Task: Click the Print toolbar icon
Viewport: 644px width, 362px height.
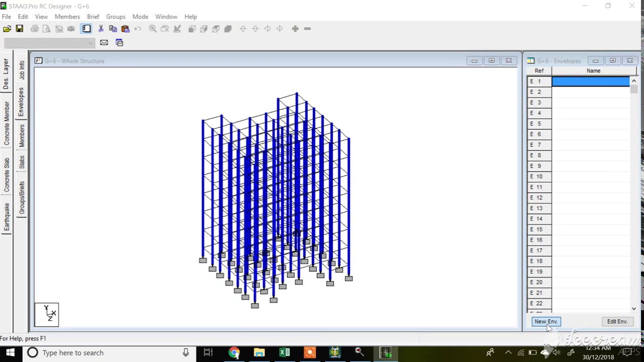Action: 34,29
